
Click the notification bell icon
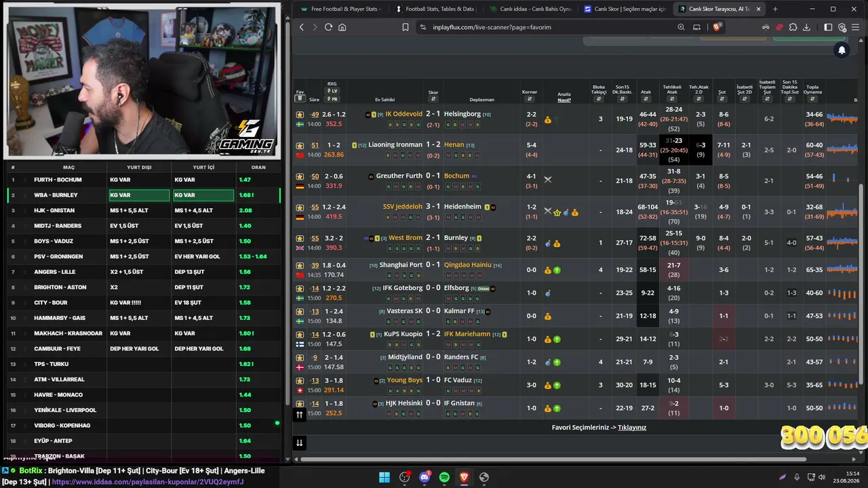(x=842, y=50)
